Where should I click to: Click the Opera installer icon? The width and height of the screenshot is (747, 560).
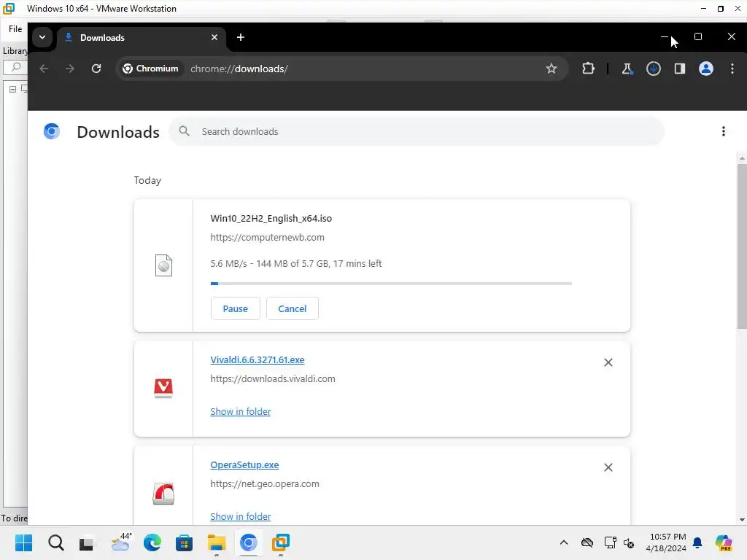tap(163, 494)
